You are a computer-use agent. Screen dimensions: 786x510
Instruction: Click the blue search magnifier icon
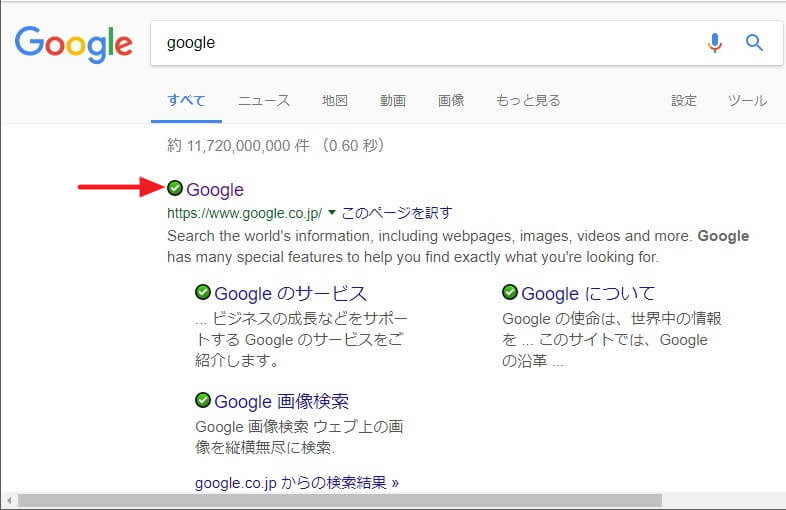754,43
